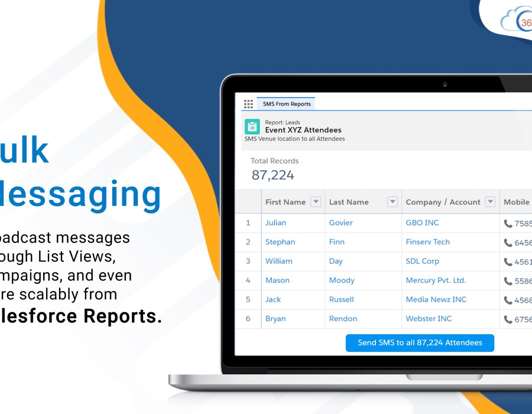
Task: Click the phone icon in Mason's row
Action: (508, 281)
